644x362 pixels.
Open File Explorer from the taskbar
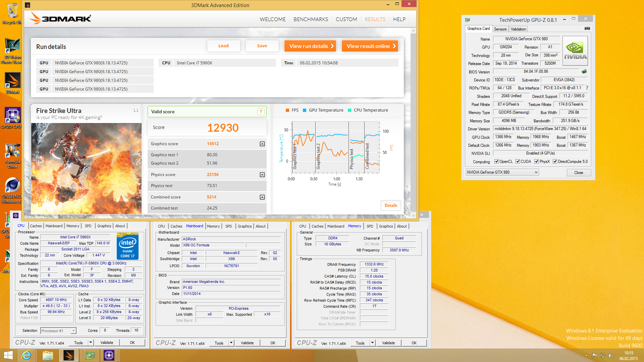click(x=48, y=355)
